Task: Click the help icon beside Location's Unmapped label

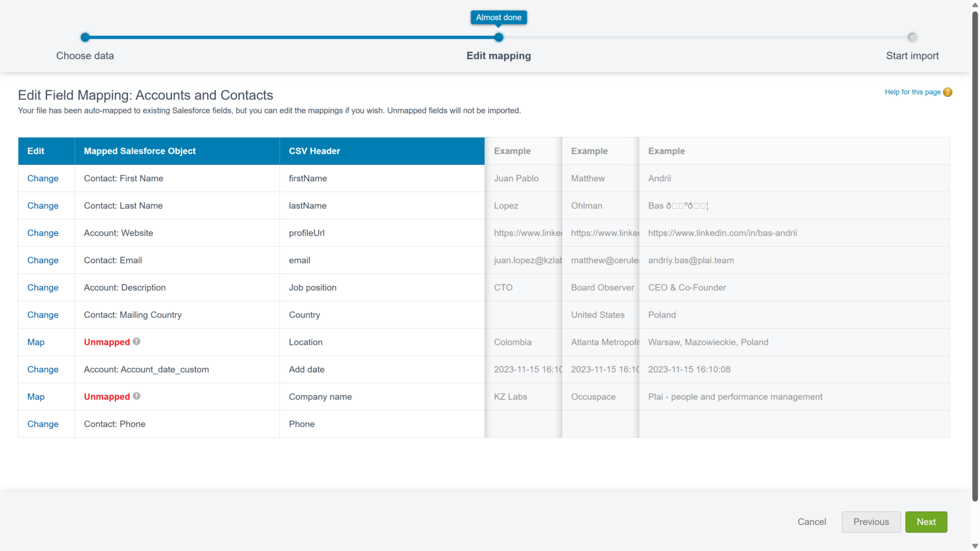Action: point(137,342)
